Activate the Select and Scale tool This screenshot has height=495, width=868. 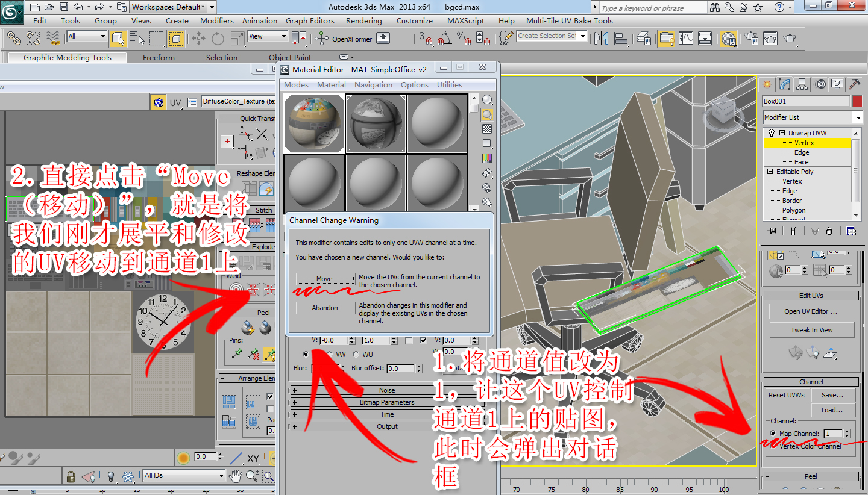point(237,39)
